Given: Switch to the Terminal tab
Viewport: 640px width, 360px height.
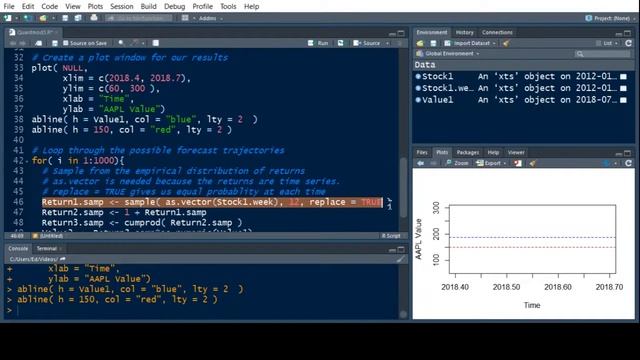Looking at the screenshot, I should tap(47, 248).
